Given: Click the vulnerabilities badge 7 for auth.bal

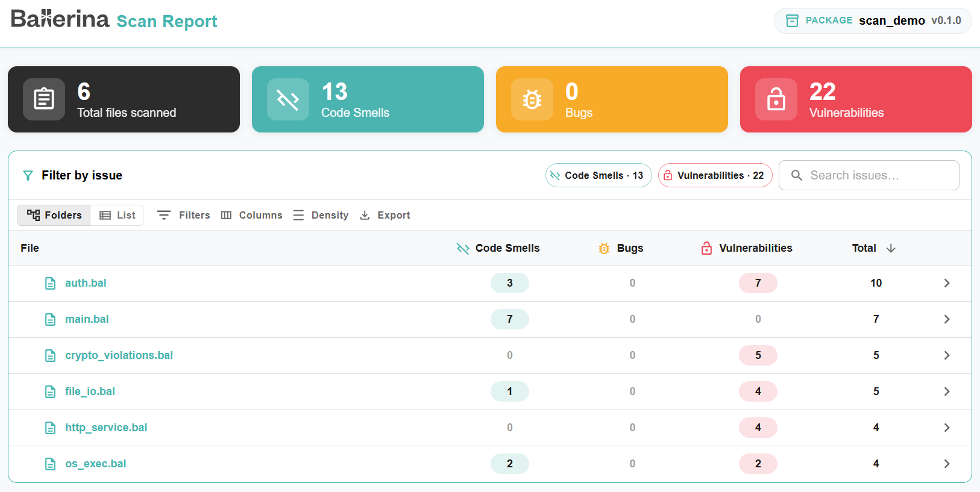Looking at the screenshot, I should (758, 283).
